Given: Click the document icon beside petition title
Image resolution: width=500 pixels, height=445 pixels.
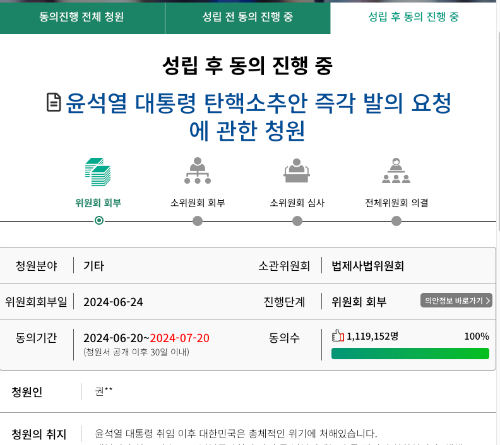Looking at the screenshot, I should [x=54, y=102].
